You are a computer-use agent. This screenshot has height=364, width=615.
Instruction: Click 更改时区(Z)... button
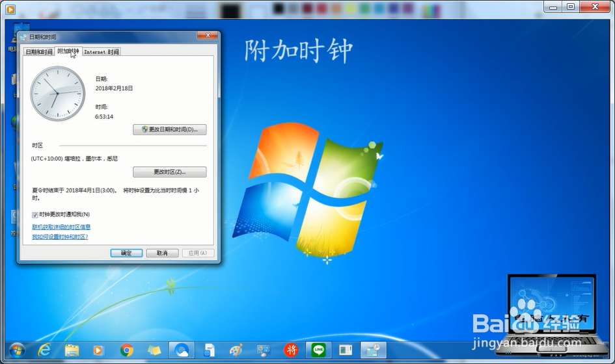[x=169, y=172]
